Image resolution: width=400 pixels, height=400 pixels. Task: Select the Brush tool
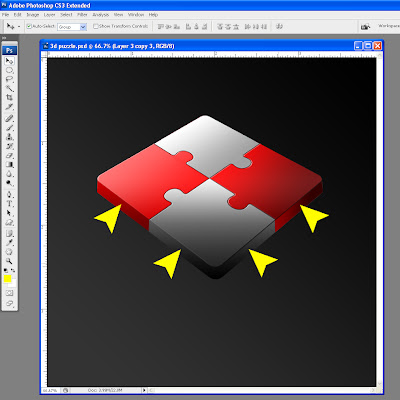9,128
